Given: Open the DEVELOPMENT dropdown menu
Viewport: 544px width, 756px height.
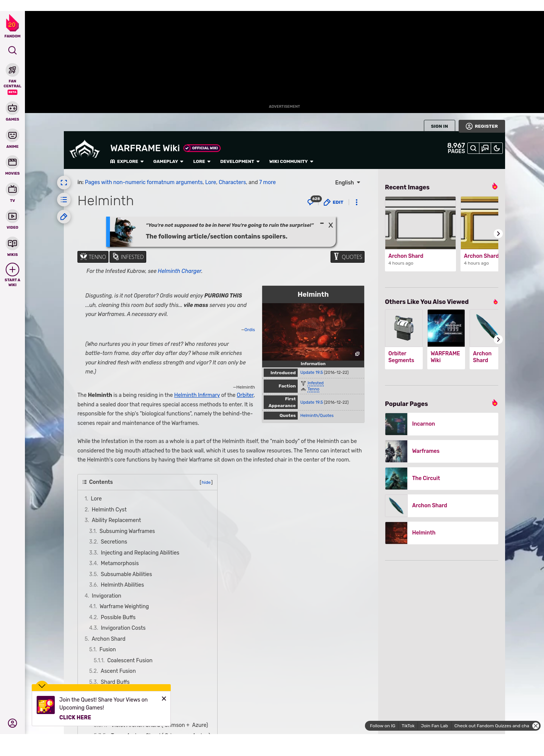Looking at the screenshot, I should click(x=240, y=161).
